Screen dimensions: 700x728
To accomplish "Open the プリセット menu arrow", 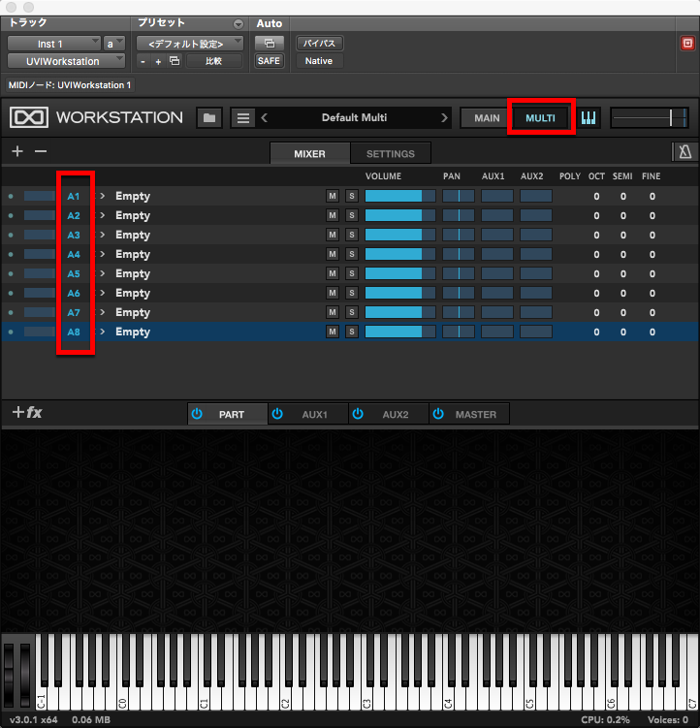I will pyautogui.click(x=239, y=23).
